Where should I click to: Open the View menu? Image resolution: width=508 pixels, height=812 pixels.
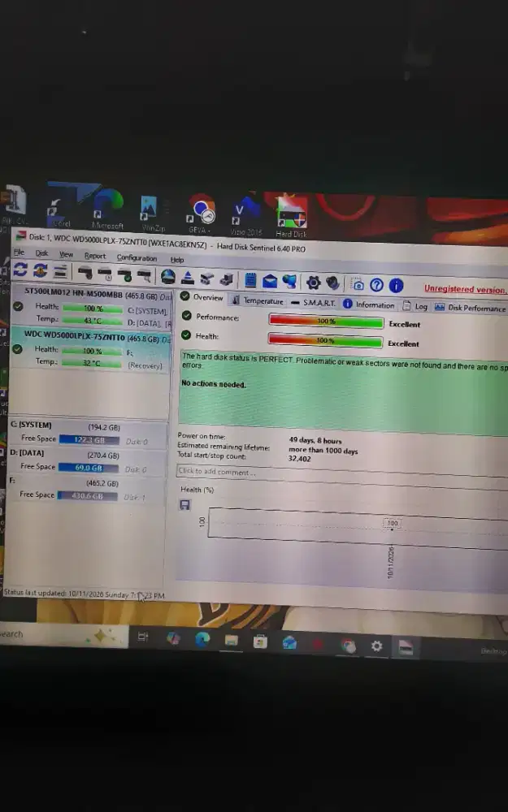66,254
